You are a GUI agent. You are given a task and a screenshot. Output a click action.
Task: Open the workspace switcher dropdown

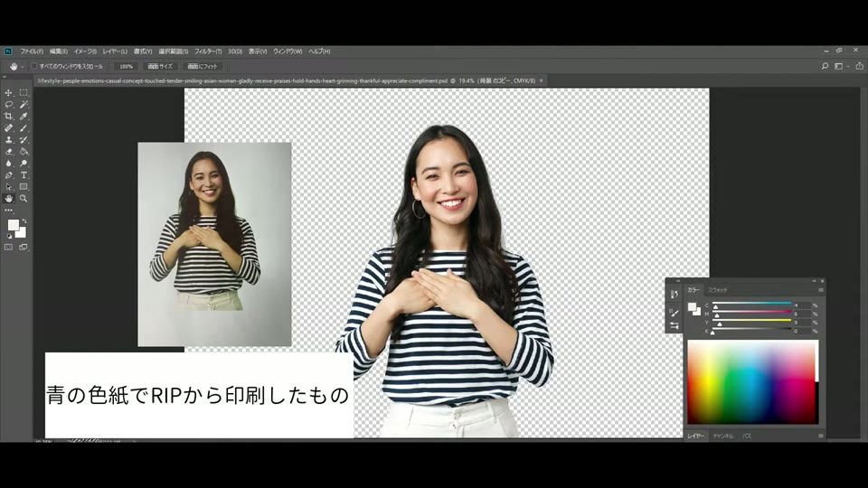coord(842,66)
